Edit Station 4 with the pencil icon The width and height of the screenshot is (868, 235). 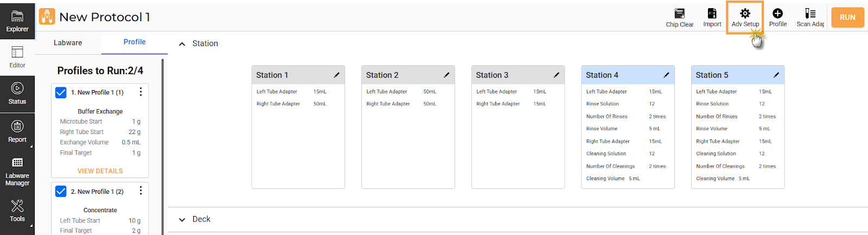click(x=666, y=75)
